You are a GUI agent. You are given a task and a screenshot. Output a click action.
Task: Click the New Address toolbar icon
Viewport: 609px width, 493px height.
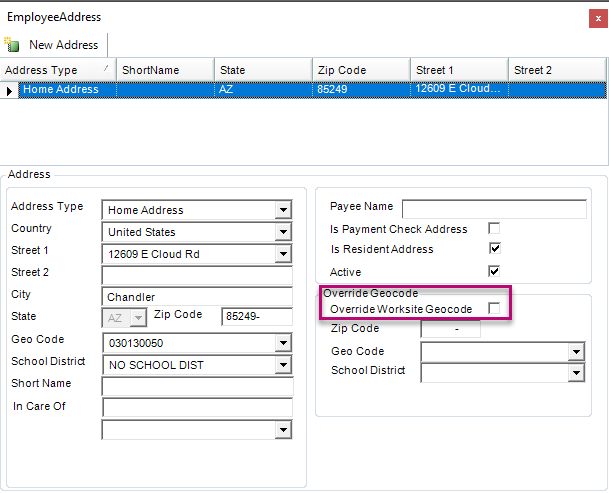point(12,45)
